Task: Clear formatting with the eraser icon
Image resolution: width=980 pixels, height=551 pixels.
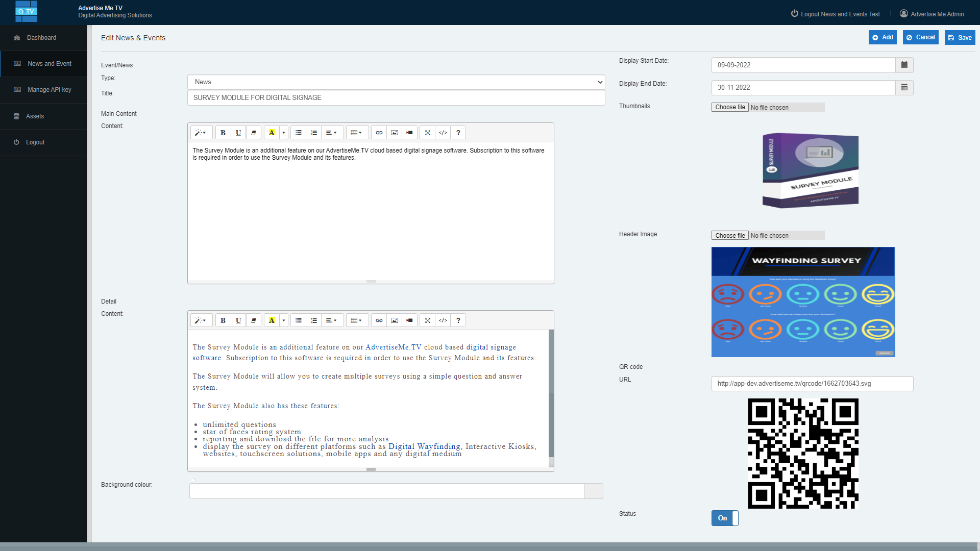Action: [x=254, y=132]
